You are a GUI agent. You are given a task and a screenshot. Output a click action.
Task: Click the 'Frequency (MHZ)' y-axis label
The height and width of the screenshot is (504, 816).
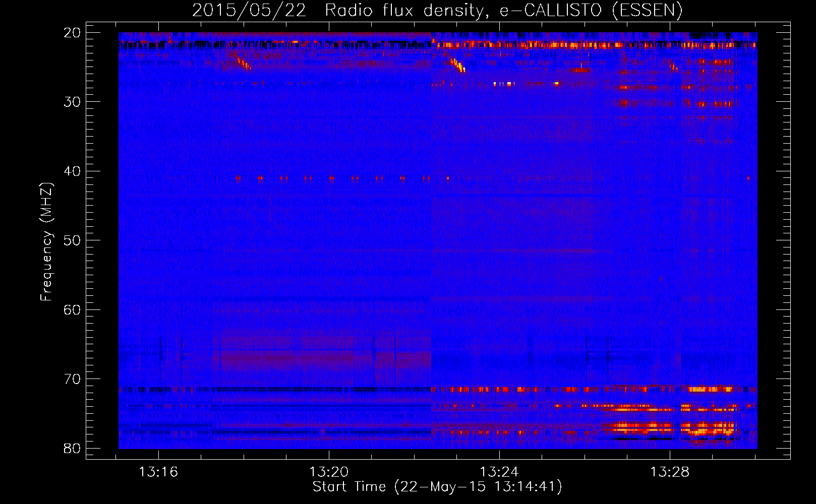point(46,242)
